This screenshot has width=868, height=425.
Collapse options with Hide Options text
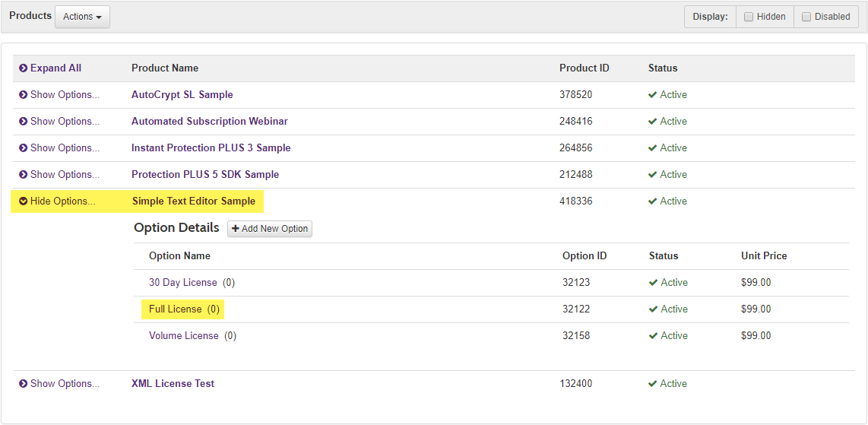[64, 201]
